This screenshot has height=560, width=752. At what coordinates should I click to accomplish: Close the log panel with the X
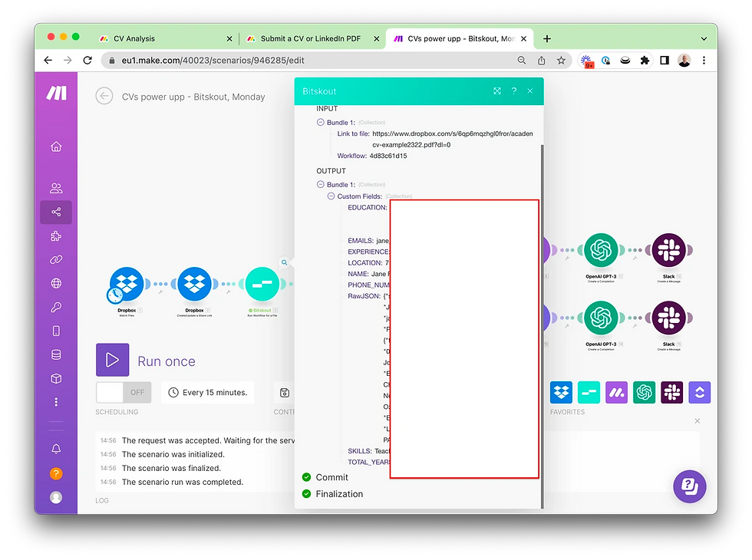point(698,421)
